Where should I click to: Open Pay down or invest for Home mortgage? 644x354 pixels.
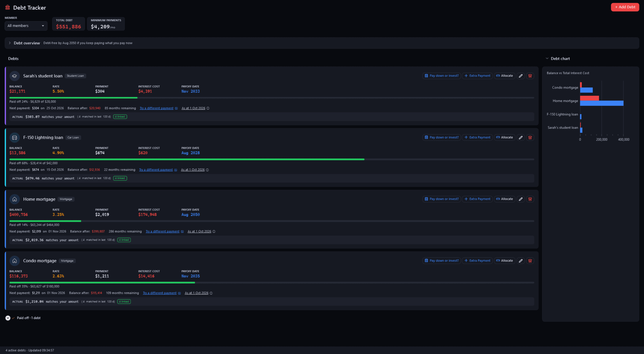442,199
